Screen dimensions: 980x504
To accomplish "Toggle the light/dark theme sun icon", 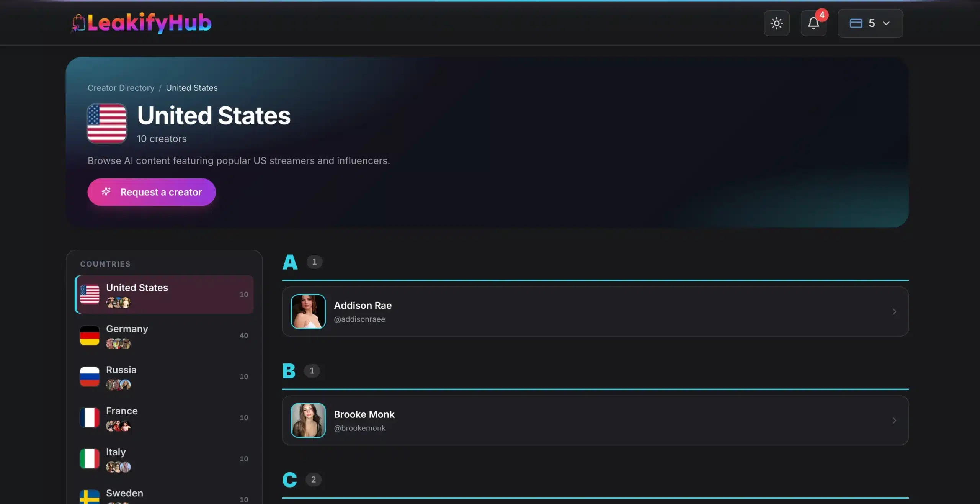I will pyautogui.click(x=776, y=23).
